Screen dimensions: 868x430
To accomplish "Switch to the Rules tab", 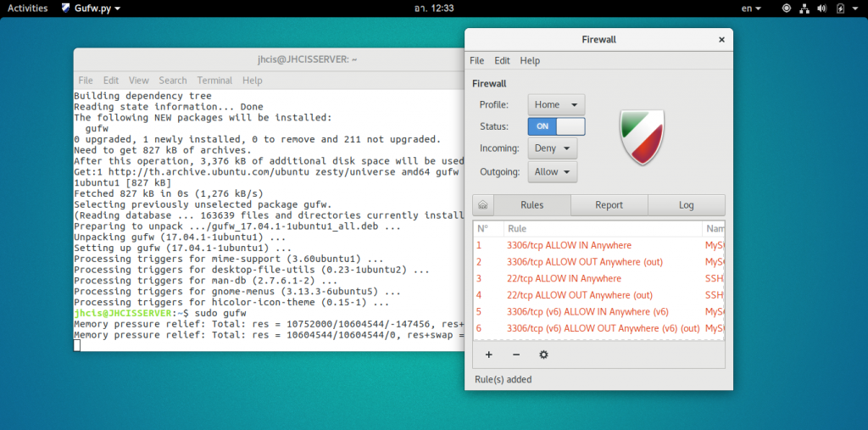I will pyautogui.click(x=532, y=205).
